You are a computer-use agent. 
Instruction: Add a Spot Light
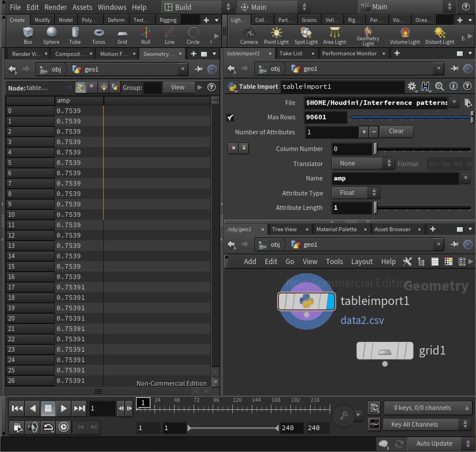click(306, 36)
